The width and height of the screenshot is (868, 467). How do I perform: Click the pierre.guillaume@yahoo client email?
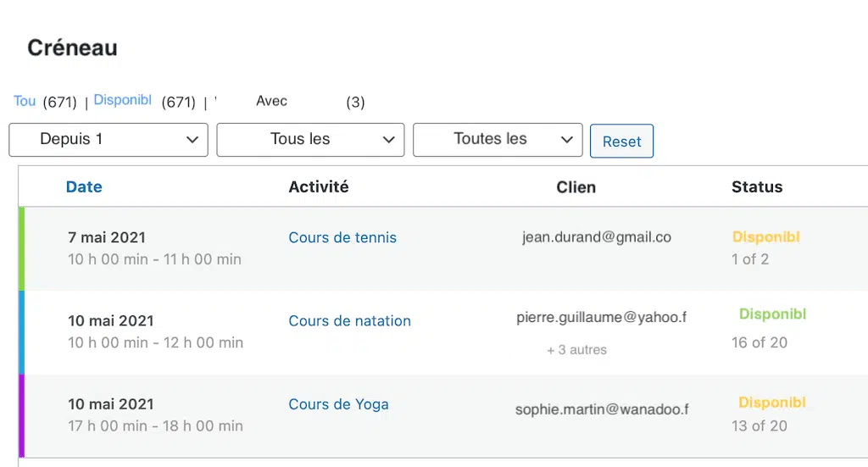point(602,318)
